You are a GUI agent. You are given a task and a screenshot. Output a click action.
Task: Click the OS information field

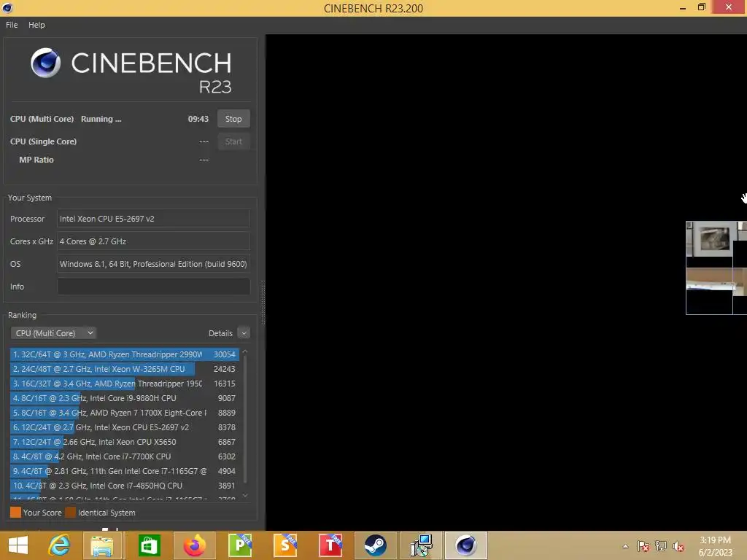click(x=153, y=264)
